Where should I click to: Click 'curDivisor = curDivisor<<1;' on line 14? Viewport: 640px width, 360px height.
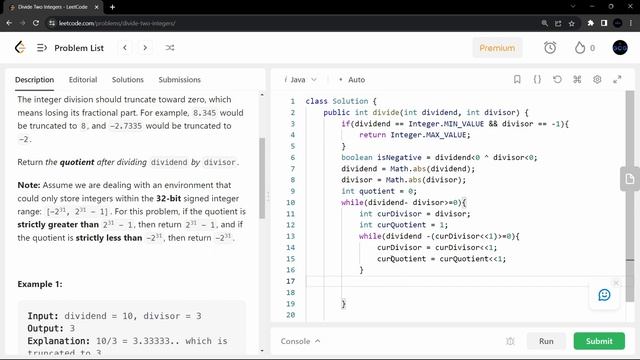pos(437,248)
